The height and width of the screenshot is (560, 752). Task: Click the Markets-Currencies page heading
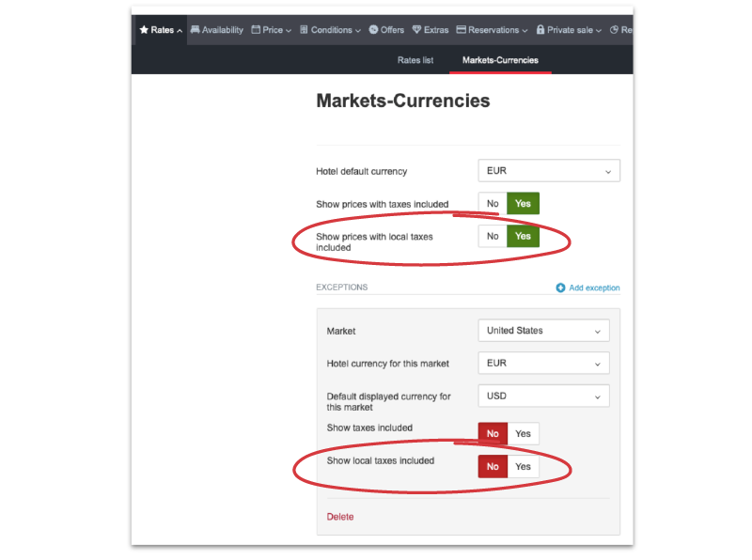point(403,101)
